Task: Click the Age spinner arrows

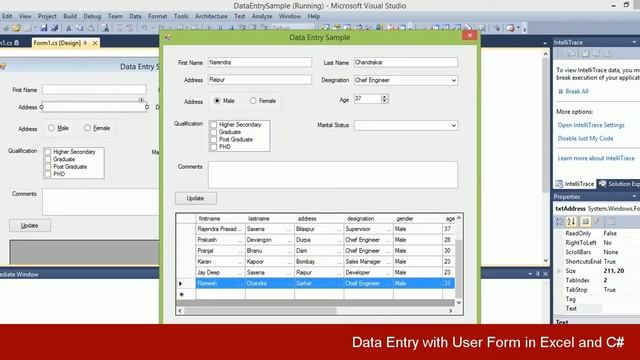Action: pyautogui.click(x=384, y=99)
